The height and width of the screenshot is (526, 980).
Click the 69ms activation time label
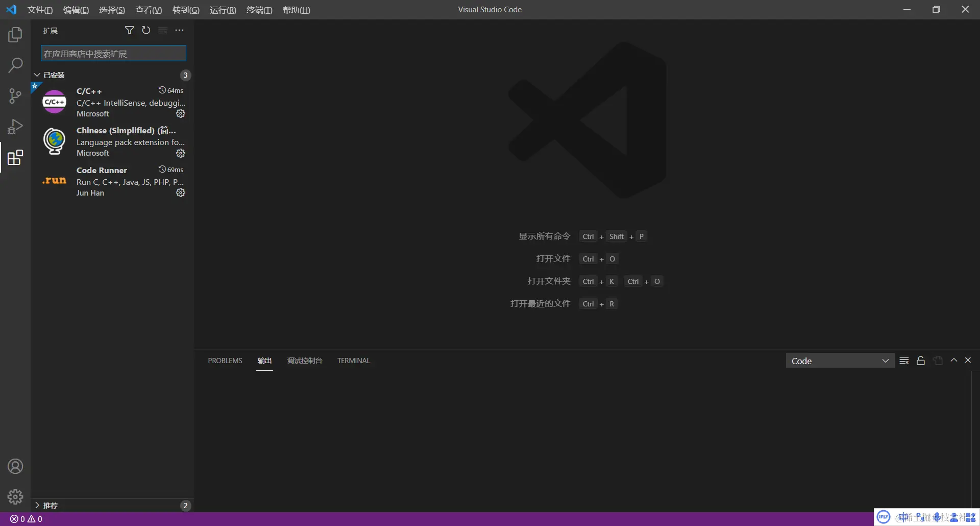(171, 170)
